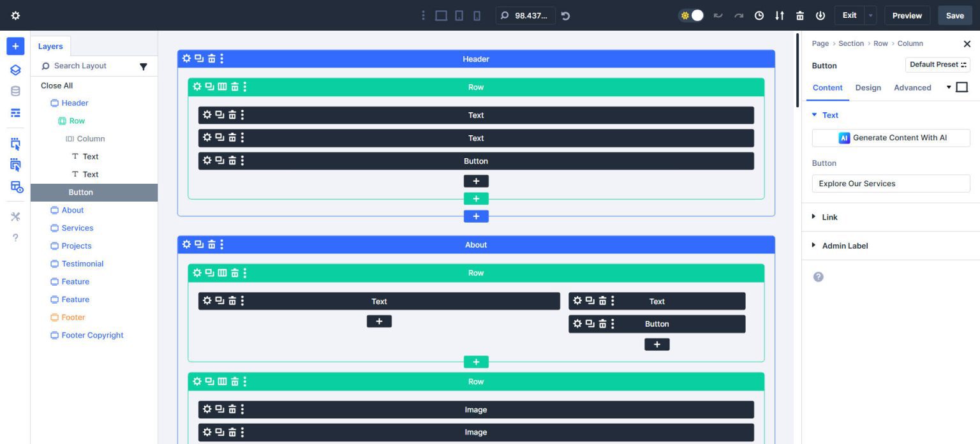Duplicate the Header section
Image resolution: width=980 pixels, height=444 pixels.
click(199, 59)
